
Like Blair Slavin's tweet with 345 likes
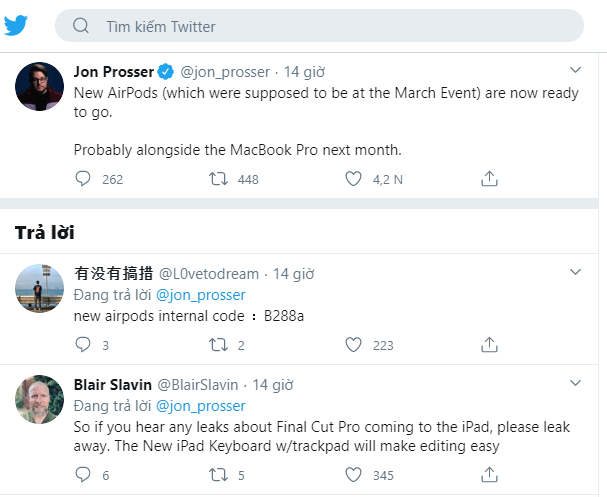click(x=353, y=475)
